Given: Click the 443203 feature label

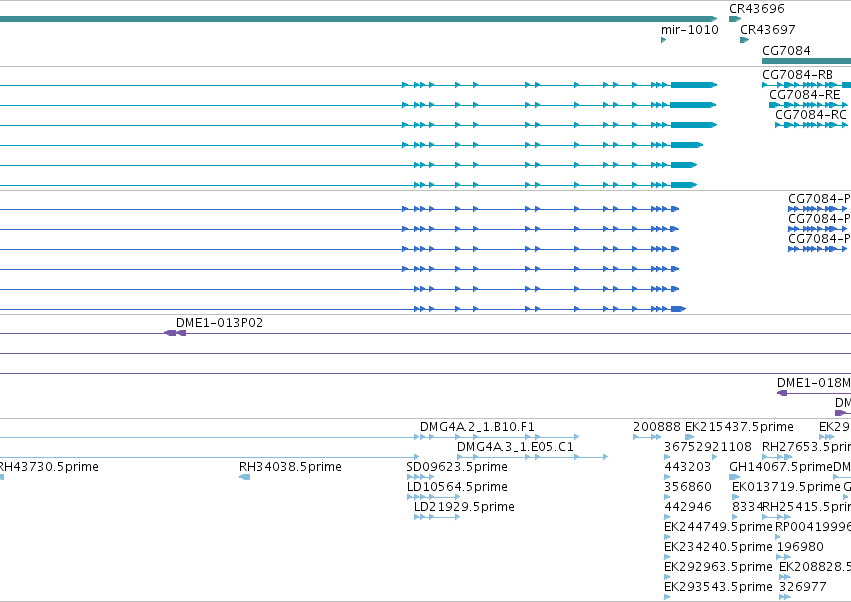Looking at the screenshot, I should pos(688,467).
